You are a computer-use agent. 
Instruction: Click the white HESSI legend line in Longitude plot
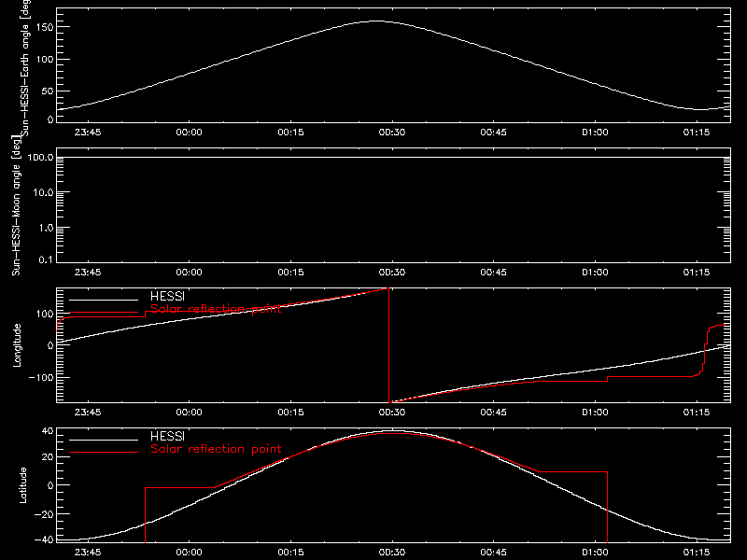[x=104, y=300]
